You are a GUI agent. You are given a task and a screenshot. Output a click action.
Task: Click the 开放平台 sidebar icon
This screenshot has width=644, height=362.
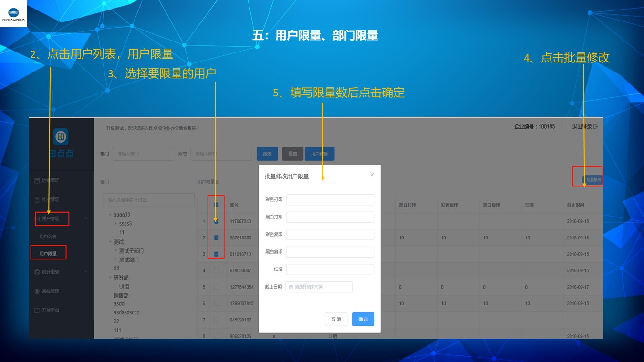pos(37,310)
